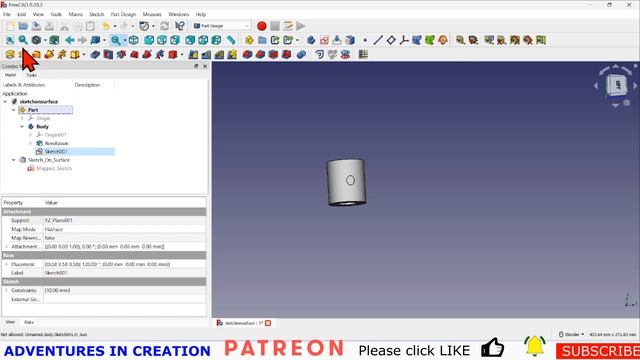Image resolution: width=640 pixels, height=360 pixels.
Task: Click the Create Sketch icon
Action: tap(324, 40)
